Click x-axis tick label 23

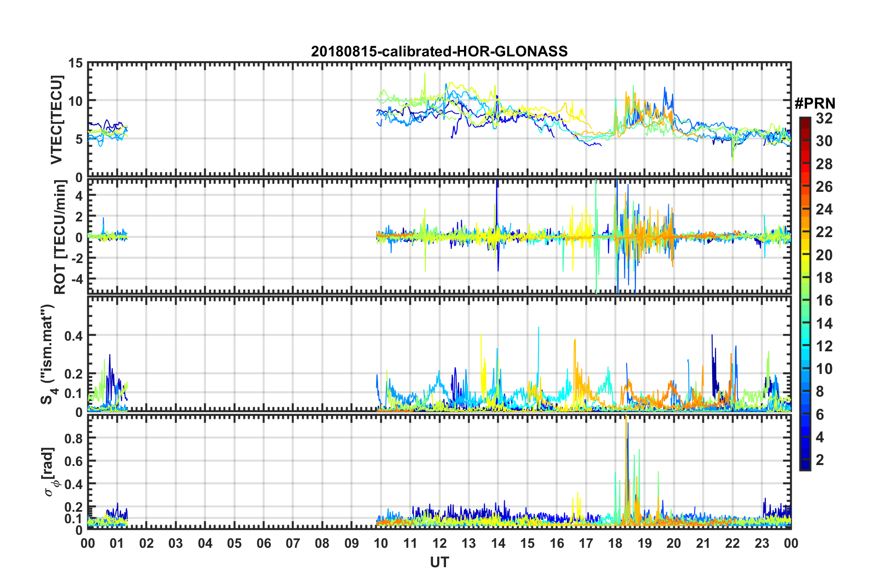coord(762,543)
